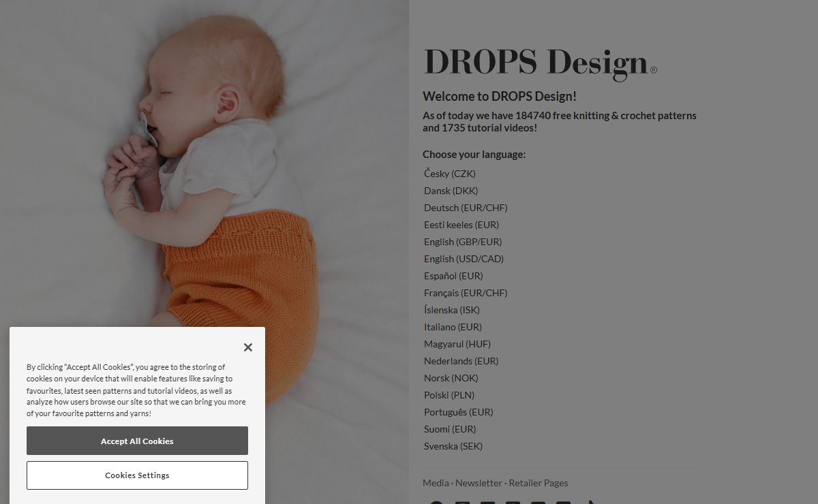Select Español (EUR) language
This screenshot has width=818, height=504.
(453, 276)
